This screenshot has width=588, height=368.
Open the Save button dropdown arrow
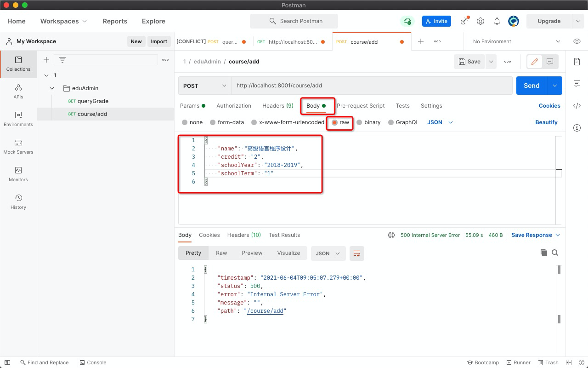tap(491, 62)
